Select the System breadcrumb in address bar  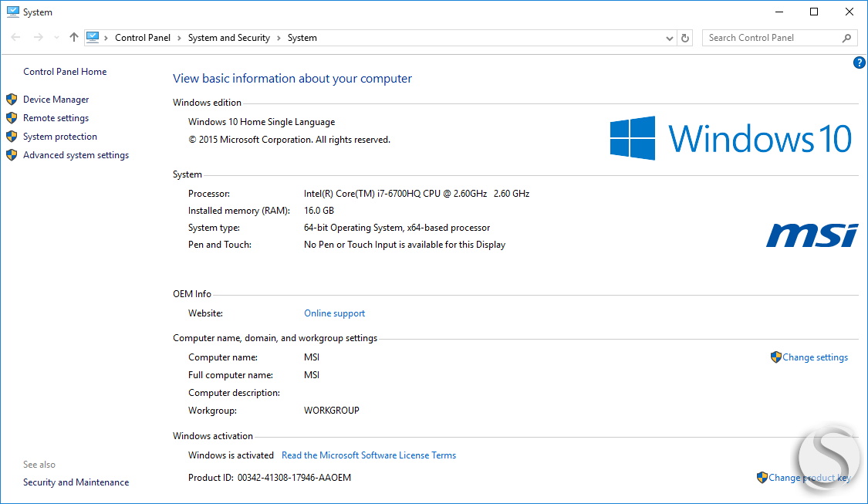[x=302, y=38]
